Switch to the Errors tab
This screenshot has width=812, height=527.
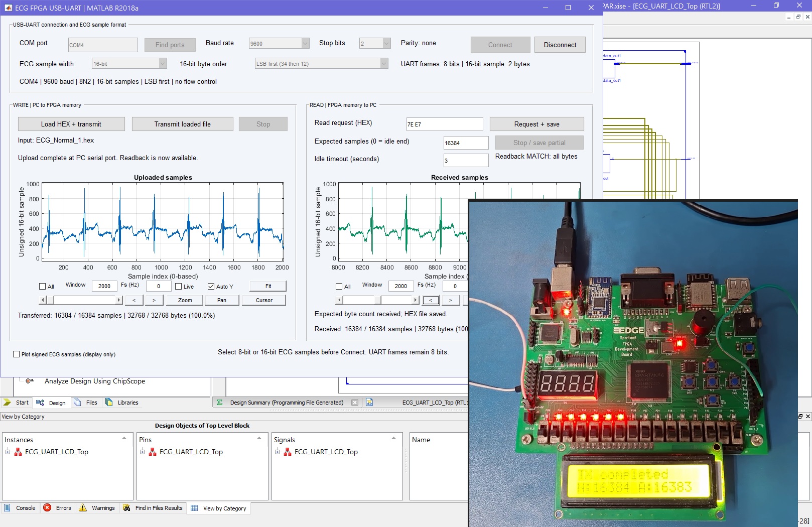pyautogui.click(x=58, y=508)
